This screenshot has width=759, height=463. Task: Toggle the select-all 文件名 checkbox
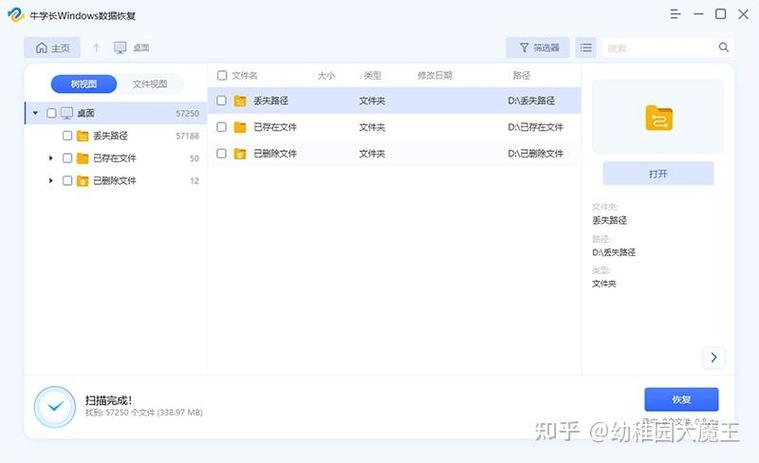point(222,75)
